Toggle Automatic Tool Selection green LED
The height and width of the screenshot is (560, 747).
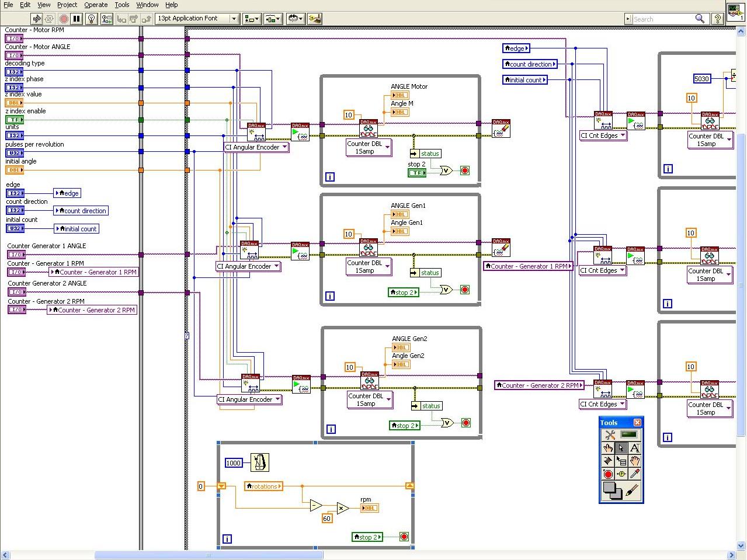pyautogui.click(x=630, y=434)
